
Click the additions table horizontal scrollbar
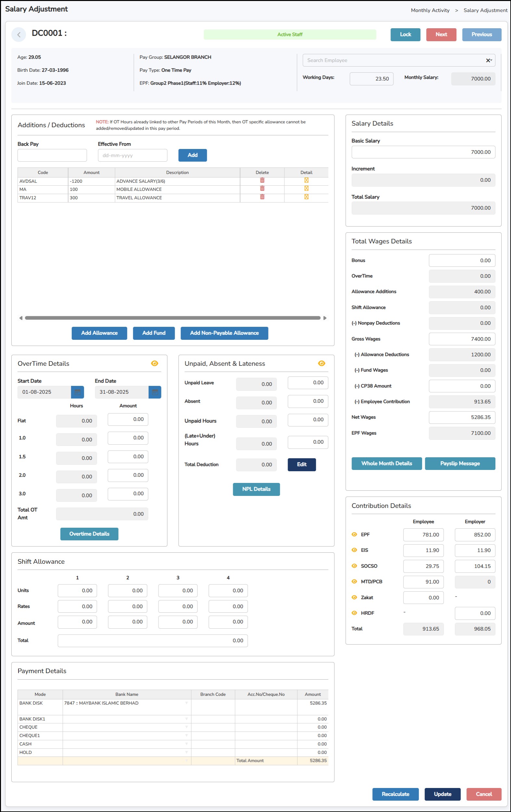click(172, 318)
